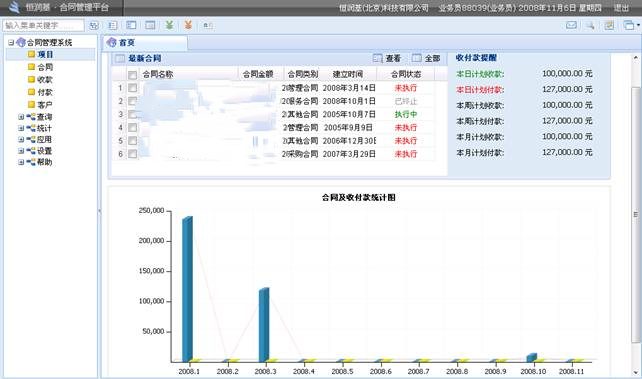Tick the checkbox for contract row 3
The height and width of the screenshot is (379, 642).
pos(132,114)
